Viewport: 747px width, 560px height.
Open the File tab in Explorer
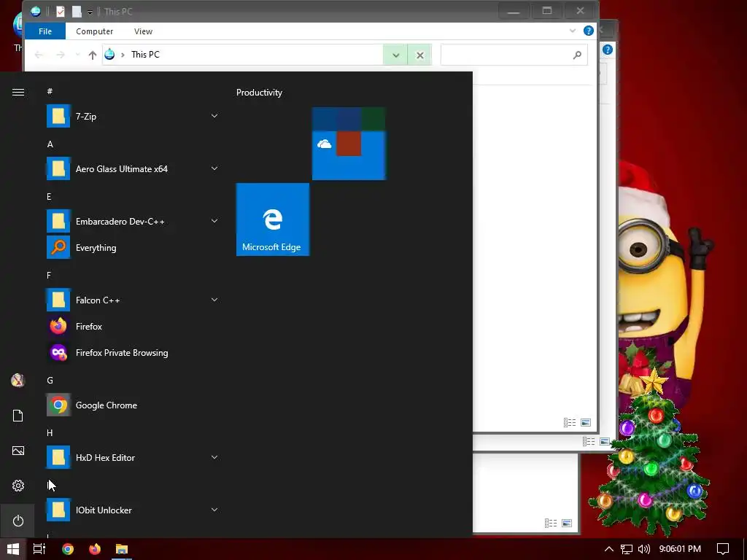pyautogui.click(x=45, y=31)
